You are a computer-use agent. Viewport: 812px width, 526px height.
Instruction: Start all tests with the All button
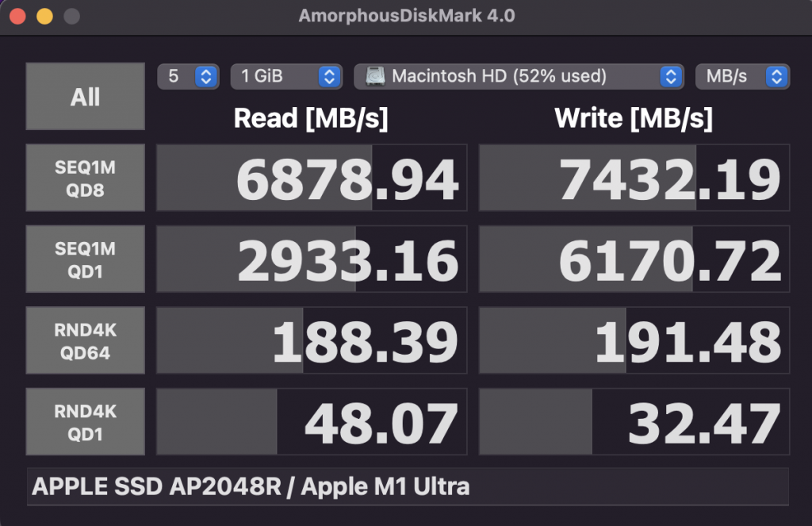(85, 96)
